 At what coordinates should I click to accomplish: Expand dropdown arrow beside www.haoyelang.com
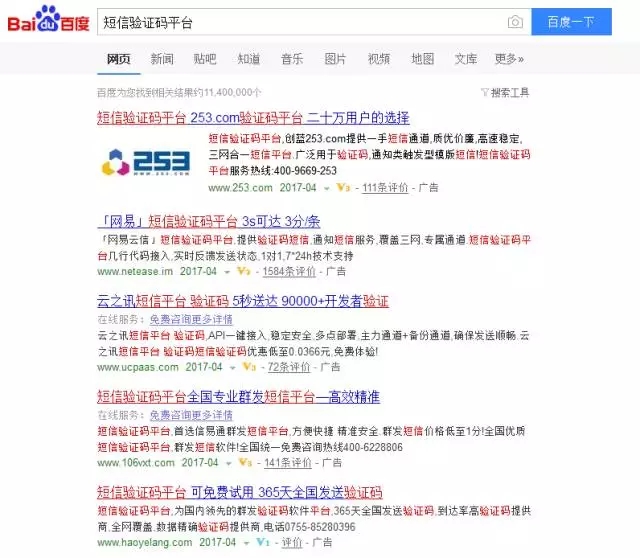246,543
